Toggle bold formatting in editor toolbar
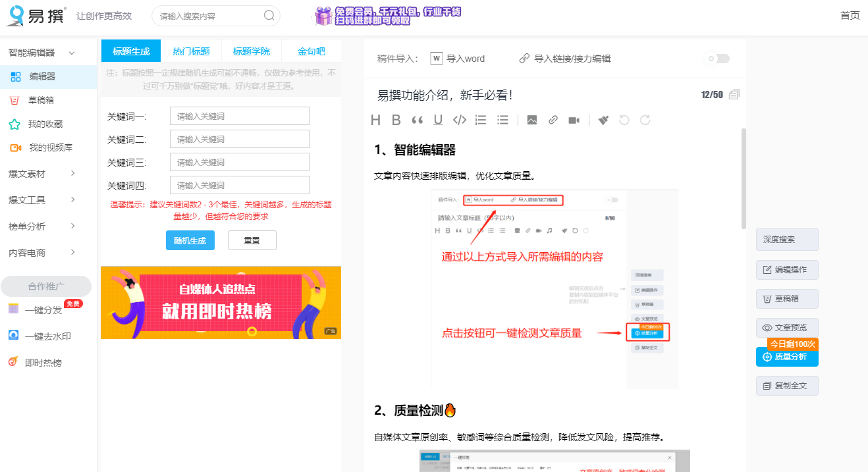The image size is (868, 472). [x=396, y=120]
